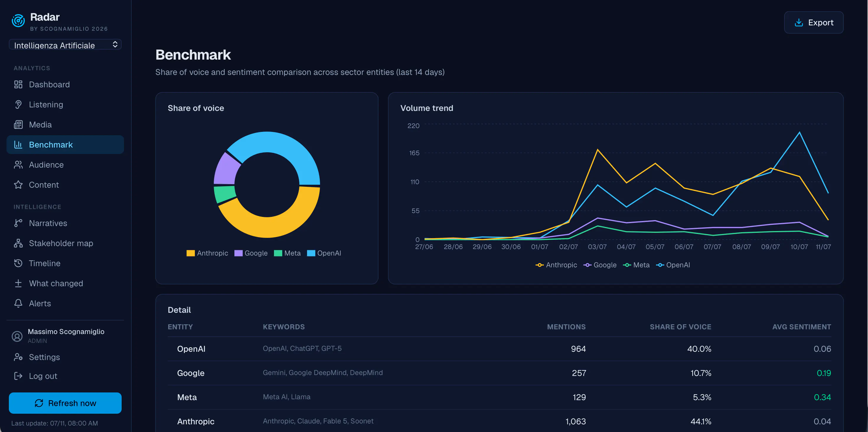868x432 pixels.
Task: Click the ENTITY column header
Action: [180, 327]
